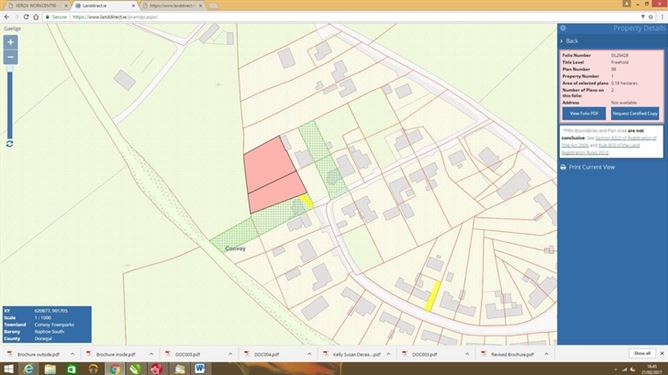The height and width of the screenshot is (375, 668).
Task: Switch to the landdirect.ie active tab
Action: [x=103, y=6]
